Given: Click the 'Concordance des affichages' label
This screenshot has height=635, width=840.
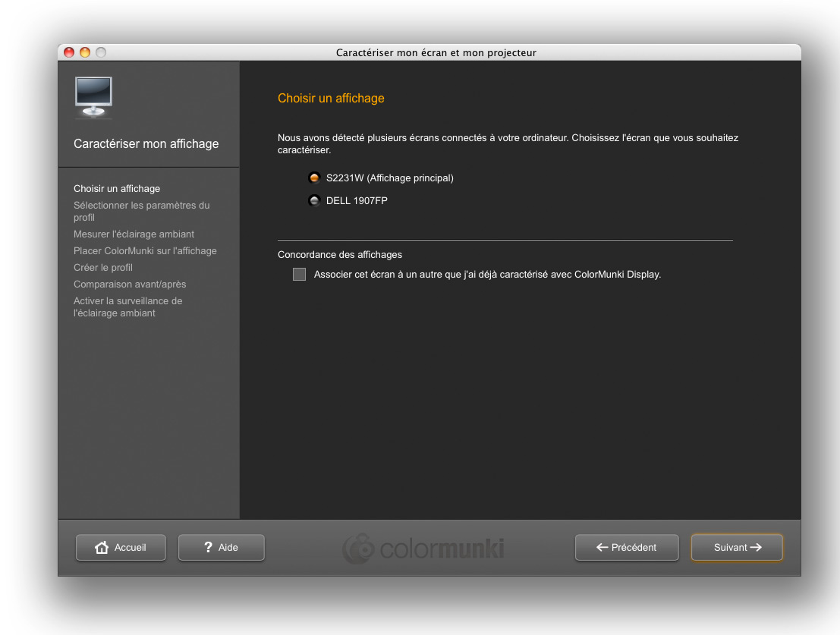Looking at the screenshot, I should 340,255.
